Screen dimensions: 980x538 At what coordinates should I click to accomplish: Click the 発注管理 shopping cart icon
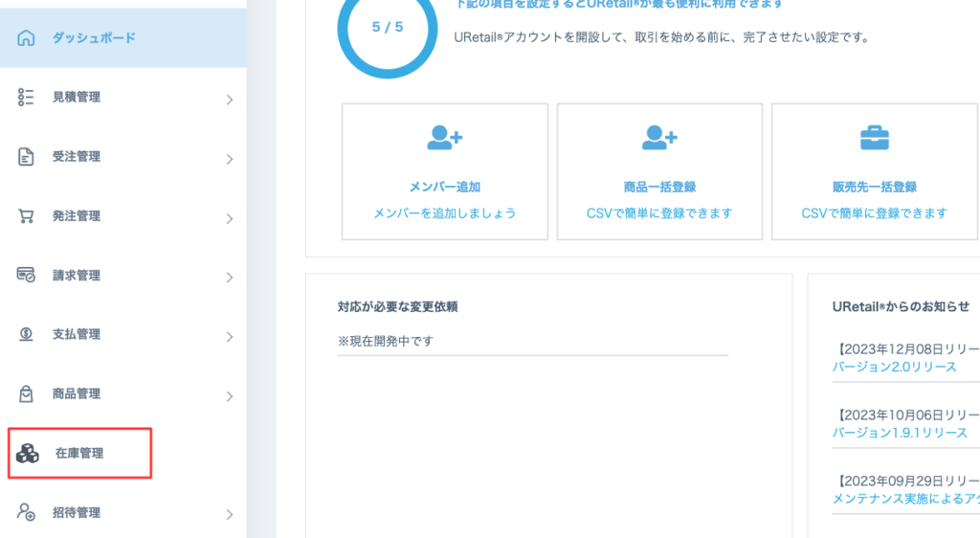pos(27,216)
